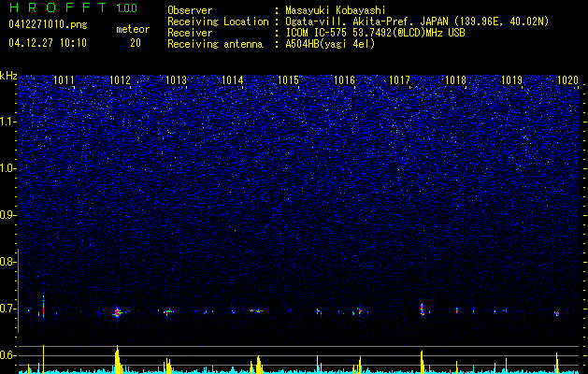Click the yellow power peak near 1012
Image resolution: width=588 pixels, height=374 pixels.
118,359
